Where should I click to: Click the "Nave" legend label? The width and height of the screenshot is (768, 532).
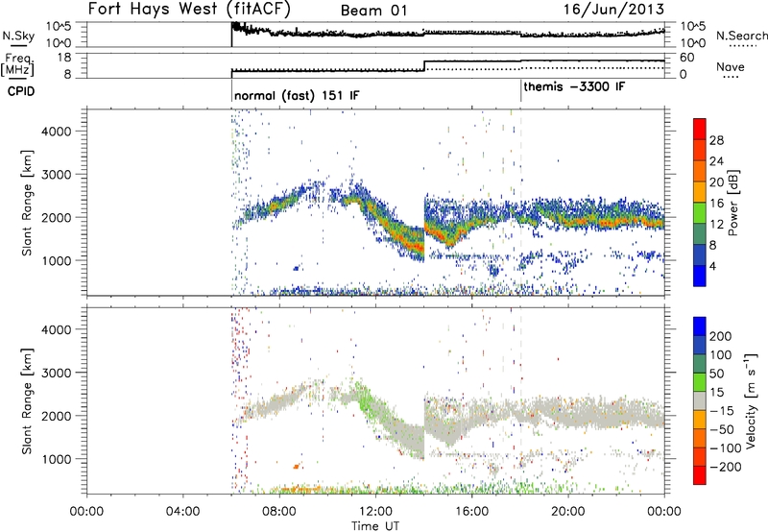point(731,66)
